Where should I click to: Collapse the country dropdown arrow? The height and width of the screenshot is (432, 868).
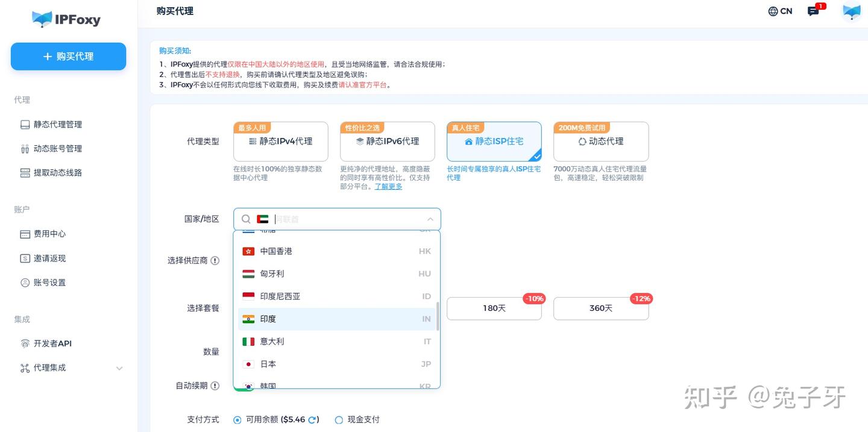pos(430,219)
